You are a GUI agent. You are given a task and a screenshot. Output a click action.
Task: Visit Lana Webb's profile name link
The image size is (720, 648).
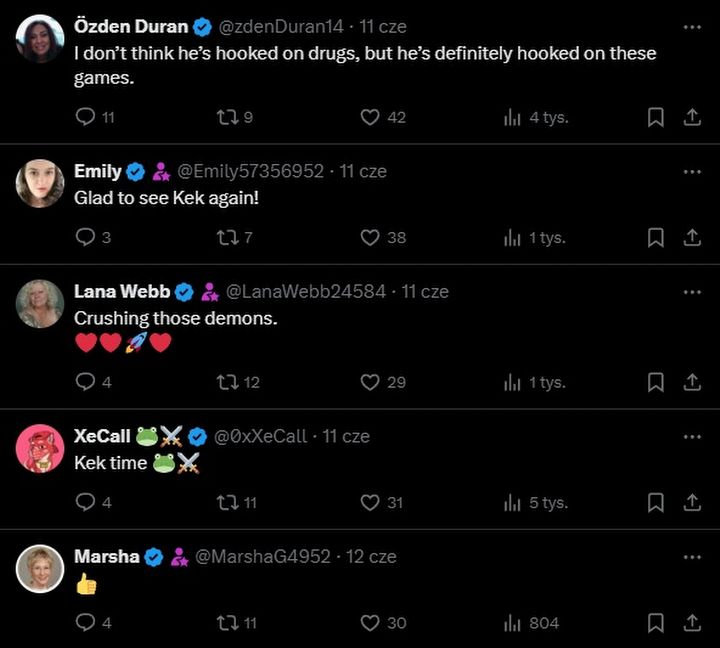coord(122,291)
